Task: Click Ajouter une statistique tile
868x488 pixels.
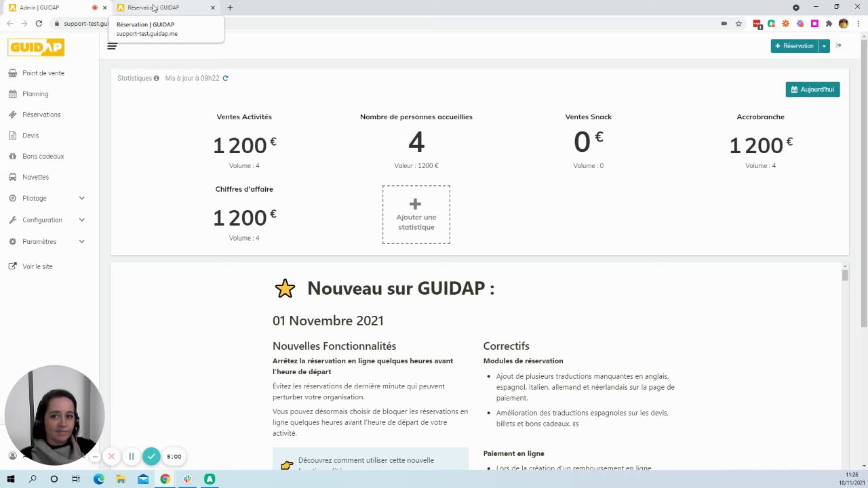Action: tap(416, 214)
